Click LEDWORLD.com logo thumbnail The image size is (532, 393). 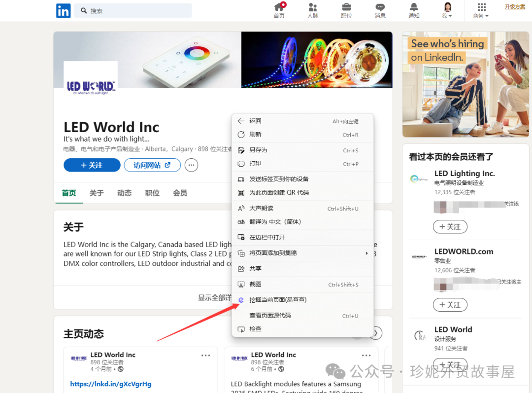click(x=419, y=257)
